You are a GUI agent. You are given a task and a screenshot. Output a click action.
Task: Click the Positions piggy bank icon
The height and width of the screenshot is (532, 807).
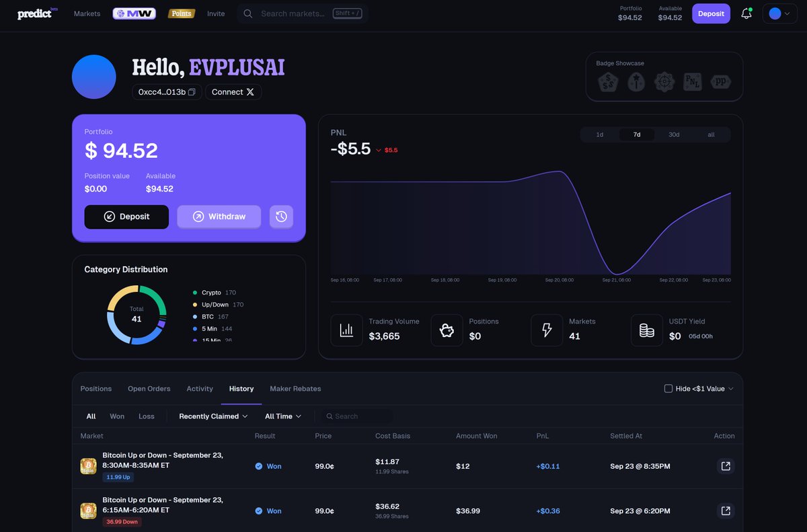click(x=447, y=330)
